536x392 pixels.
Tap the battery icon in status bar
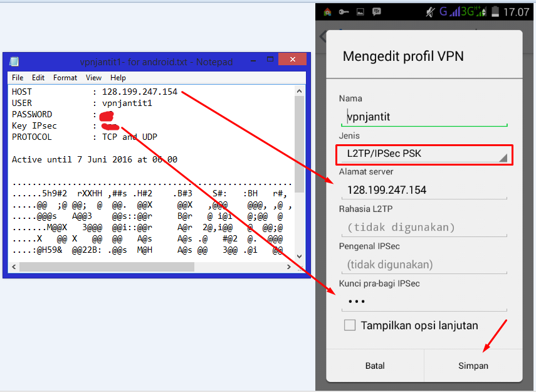(495, 12)
